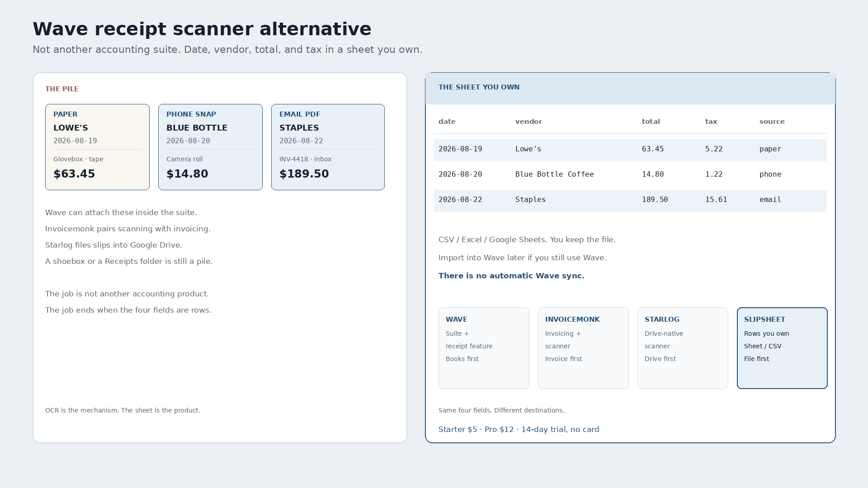The height and width of the screenshot is (488, 868).
Task: Click 'Wave can attach these inside the suite.'
Action: point(121,212)
